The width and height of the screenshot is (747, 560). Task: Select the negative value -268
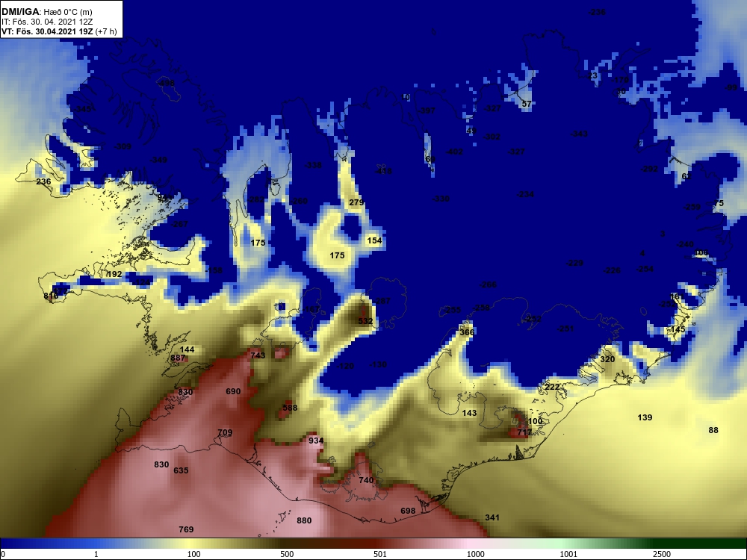point(488,284)
